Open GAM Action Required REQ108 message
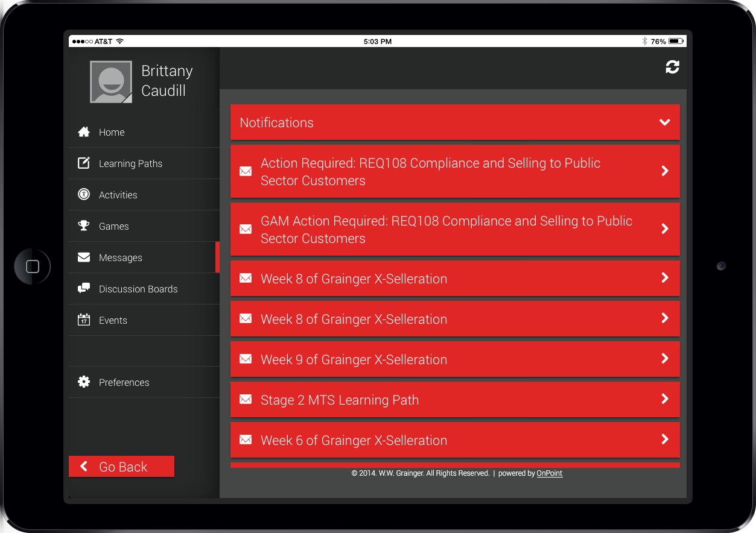 coord(446,229)
